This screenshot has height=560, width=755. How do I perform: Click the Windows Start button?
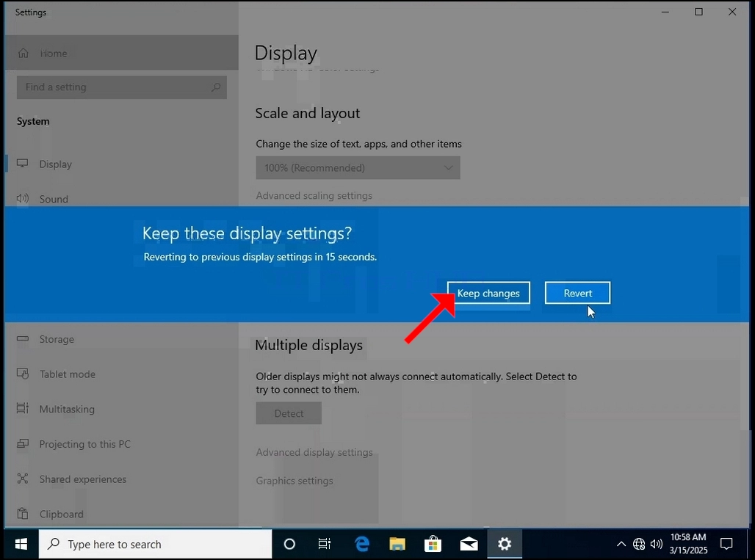21,544
